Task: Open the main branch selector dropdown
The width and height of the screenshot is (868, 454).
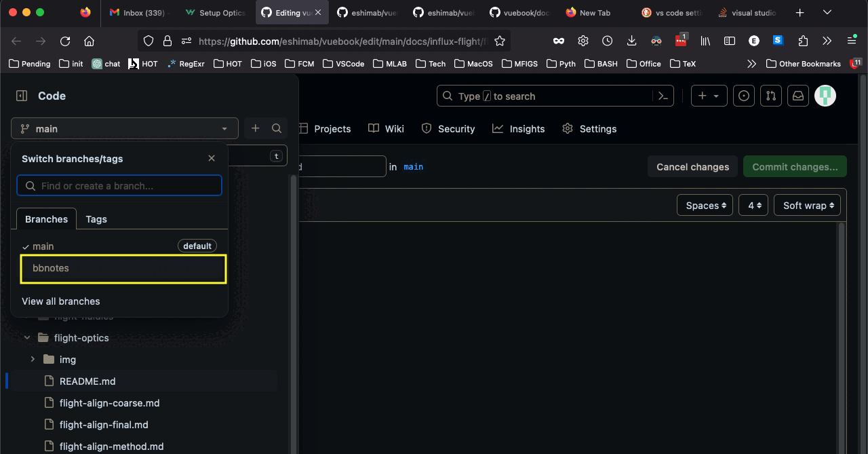Action: [x=125, y=128]
